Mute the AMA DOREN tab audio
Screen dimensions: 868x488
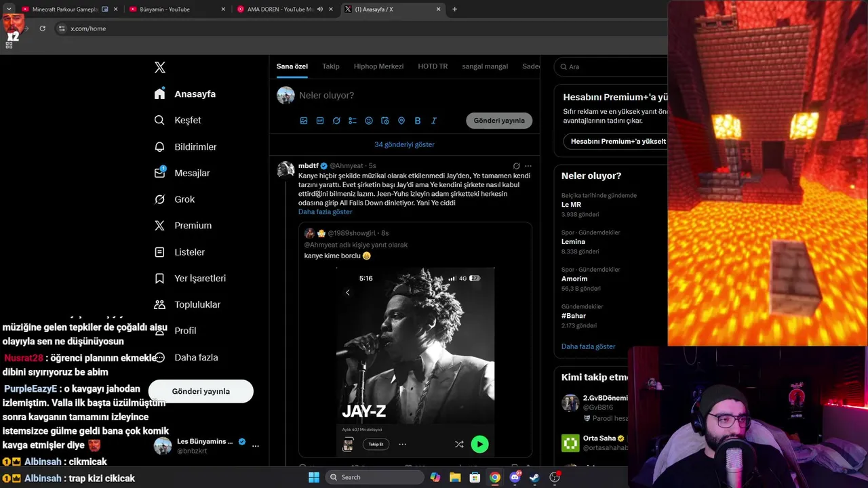pos(320,9)
